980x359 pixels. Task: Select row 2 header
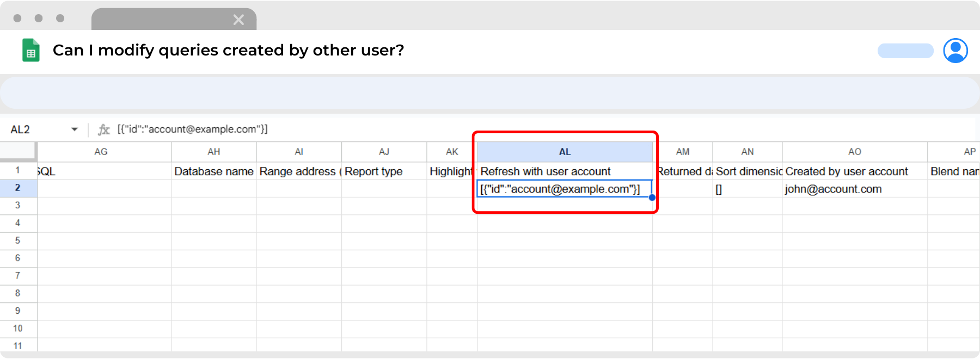coord(18,188)
